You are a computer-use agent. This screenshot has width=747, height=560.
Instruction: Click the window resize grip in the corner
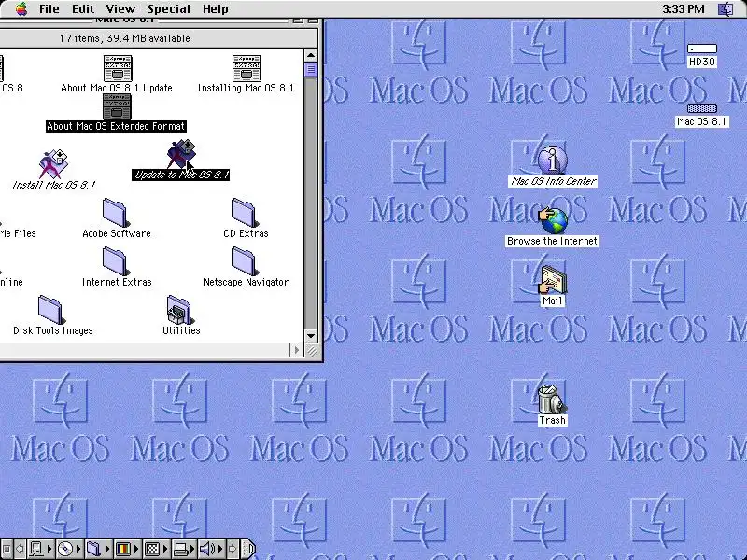pyautogui.click(x=312, y=351)
